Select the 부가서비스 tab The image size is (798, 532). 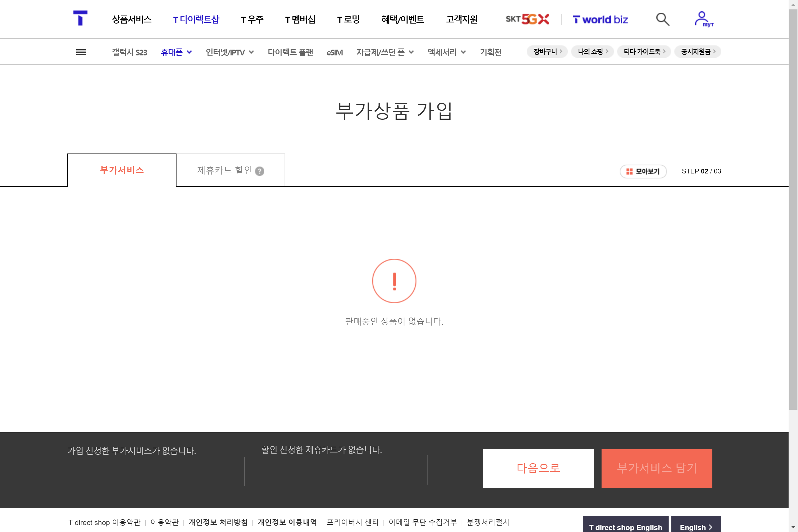click(122, 170)
